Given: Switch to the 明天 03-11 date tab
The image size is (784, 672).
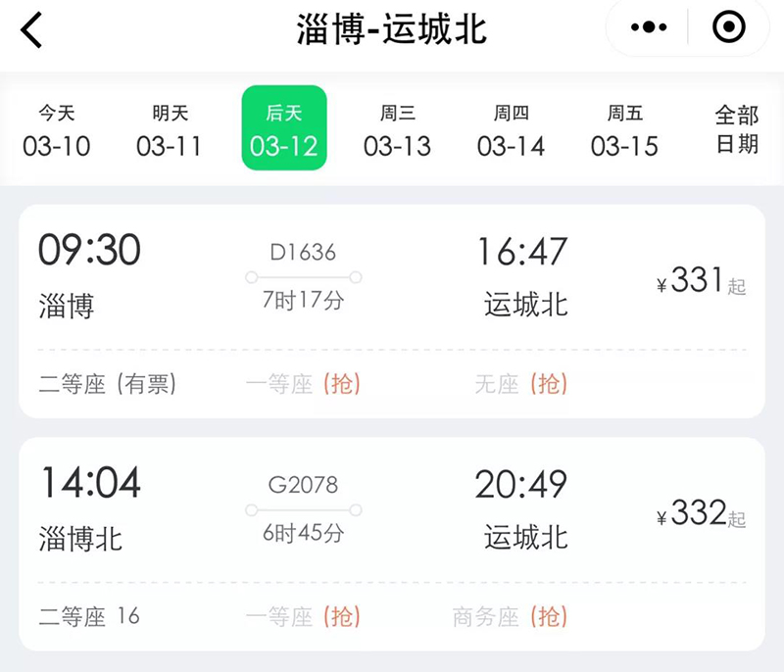Looking at the screenshot, I should tap(170, 131).
